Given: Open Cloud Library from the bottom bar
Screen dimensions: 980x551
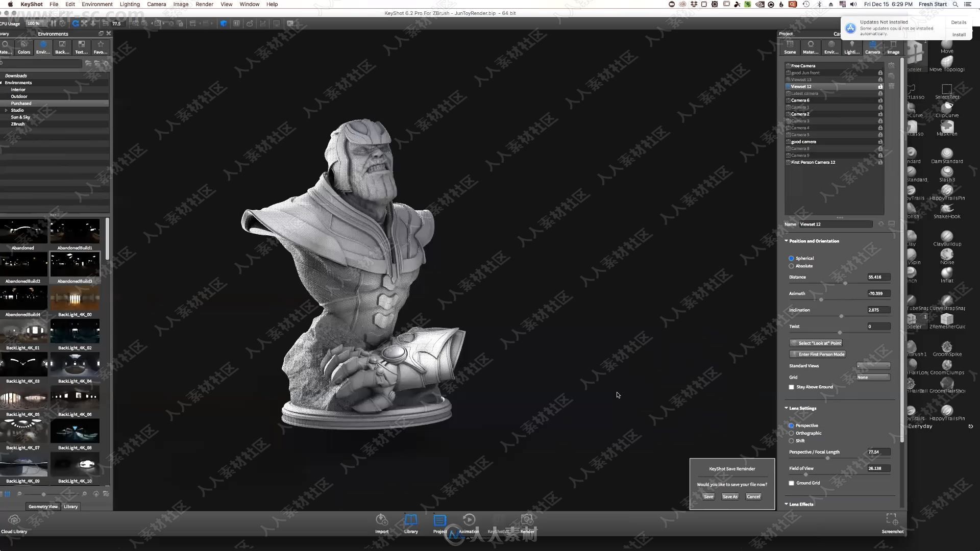Looking at the screenshot, I should [x=14, y=524].
